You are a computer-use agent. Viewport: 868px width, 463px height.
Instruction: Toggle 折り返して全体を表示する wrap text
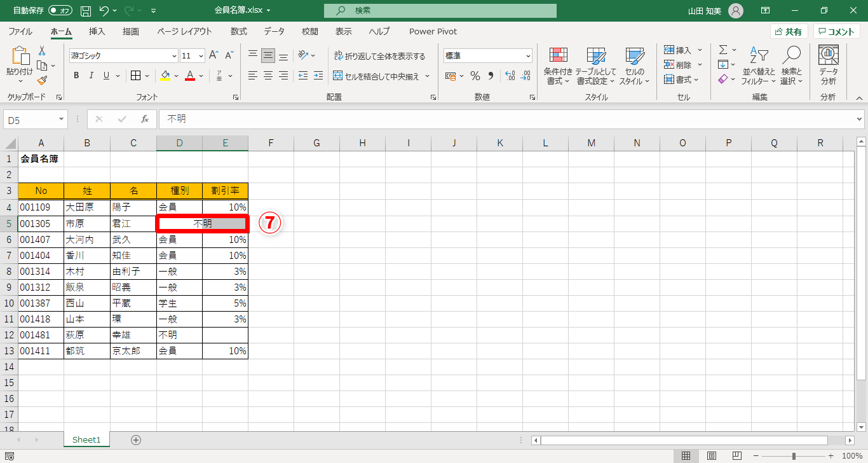pos(380,56)
